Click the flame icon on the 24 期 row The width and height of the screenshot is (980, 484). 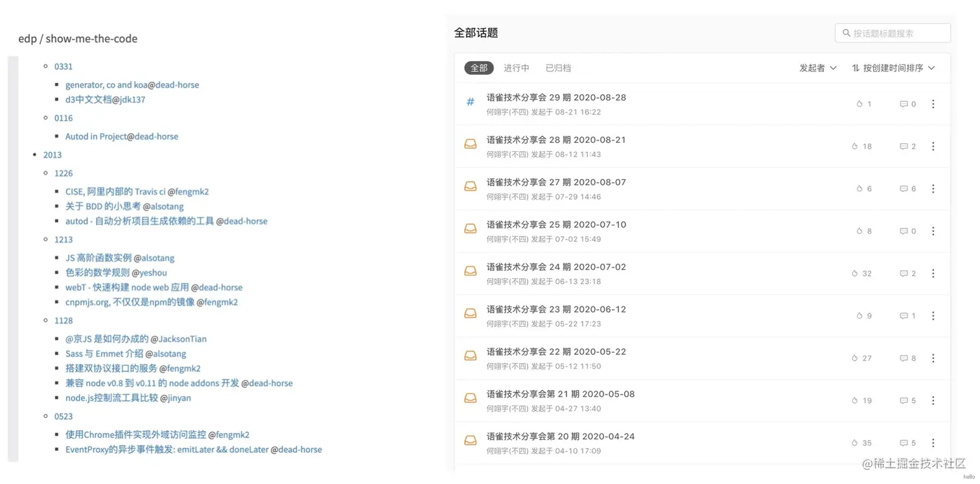[855, 274]
